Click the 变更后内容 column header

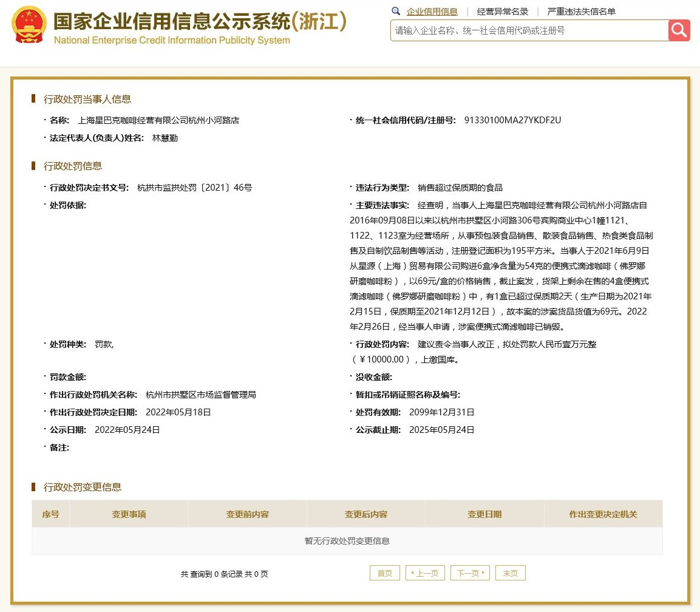366,514
